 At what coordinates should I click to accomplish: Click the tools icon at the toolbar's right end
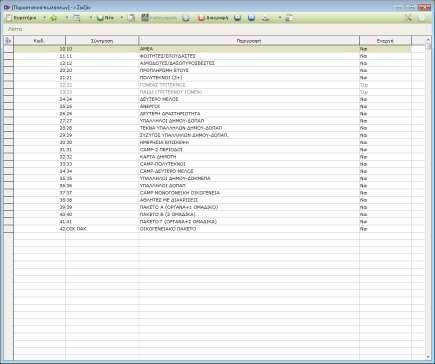[409, 18]
